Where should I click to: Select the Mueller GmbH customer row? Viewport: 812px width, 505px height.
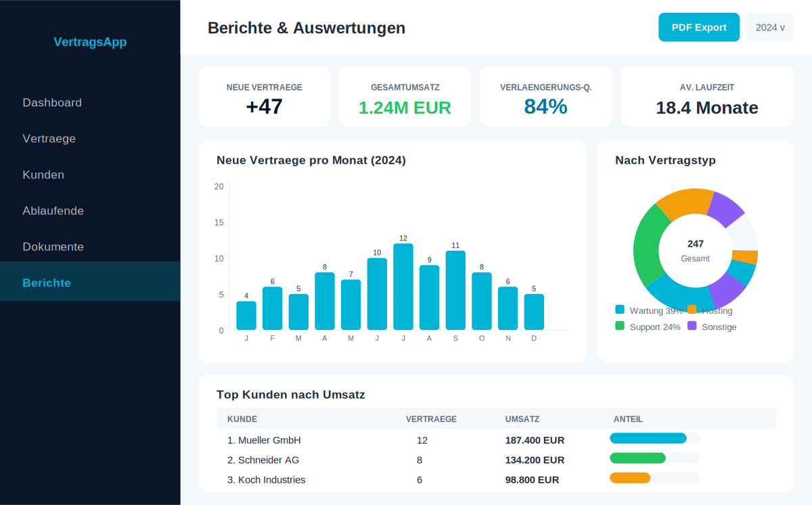264,440
